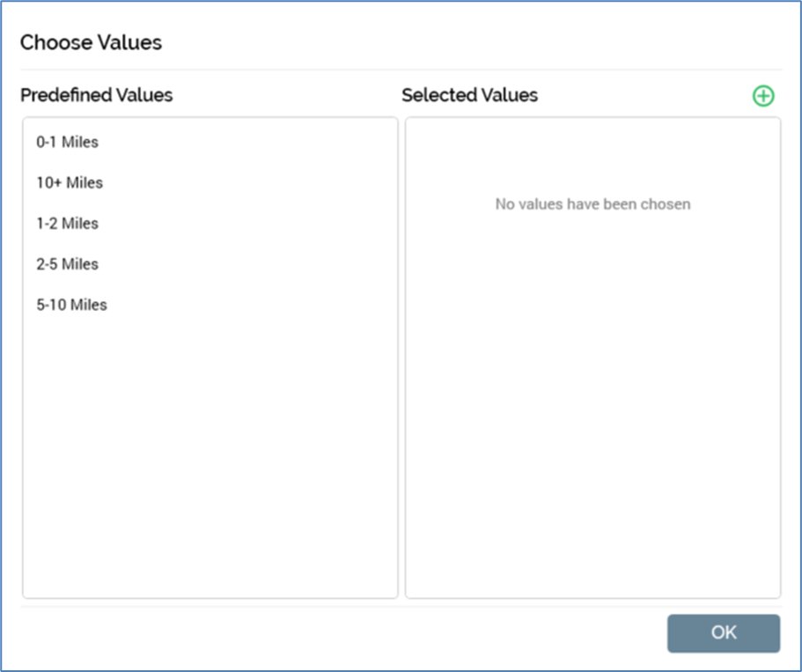Pick 1-2 Miles from predefined values
Image resolution: width=802 pixels, height=672 pixels.
click(68, 224)
